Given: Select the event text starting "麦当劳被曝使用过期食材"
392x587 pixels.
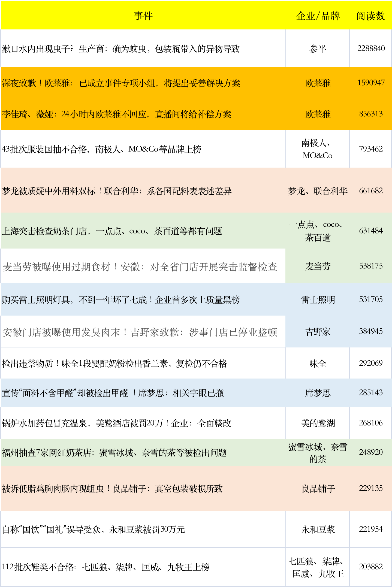Looking at the screenshot, I should pyautogui.click(x=140, y=267).
